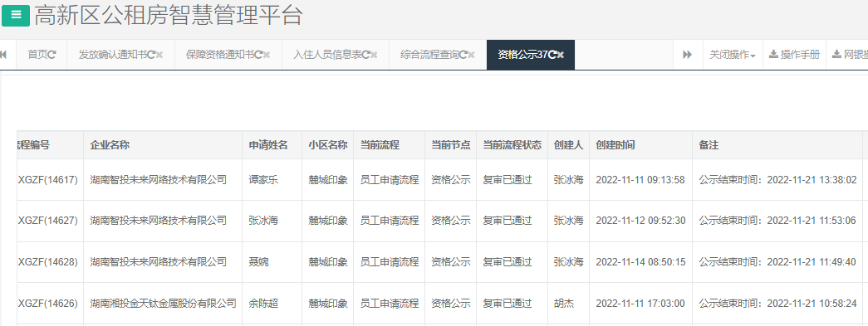
Task: Click the 当前节点 column header
Action: (x=450, y=145)
